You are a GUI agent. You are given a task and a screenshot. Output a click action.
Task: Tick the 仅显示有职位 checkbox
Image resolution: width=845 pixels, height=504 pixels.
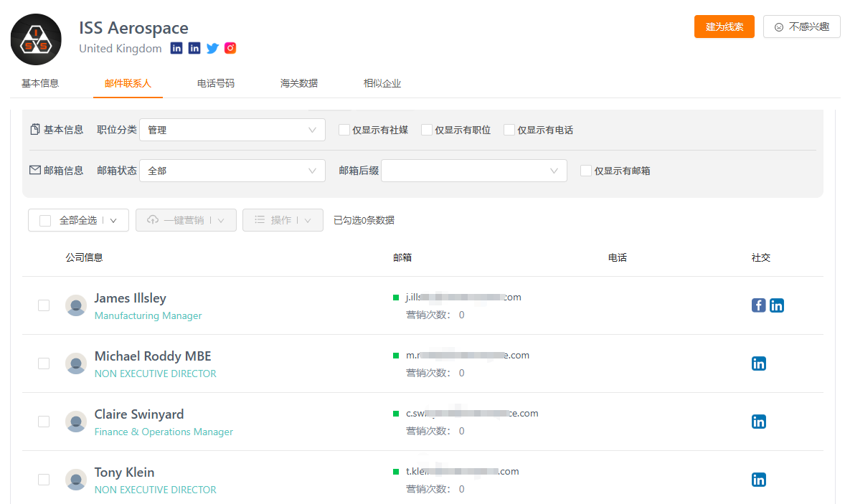(x=426, y=130)
